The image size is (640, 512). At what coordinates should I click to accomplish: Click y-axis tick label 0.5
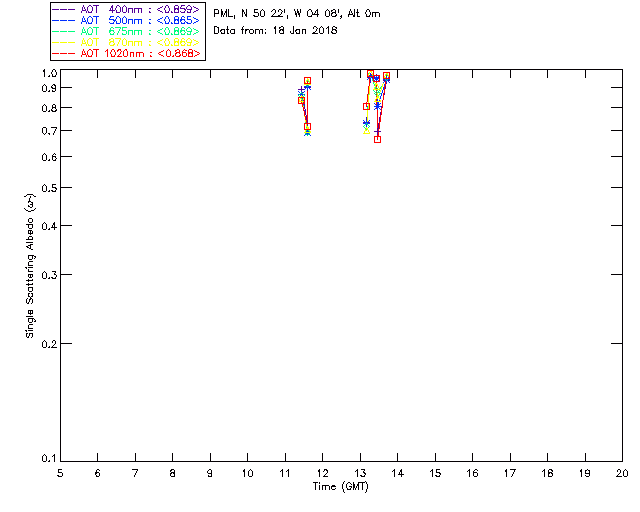pos(49,188)
